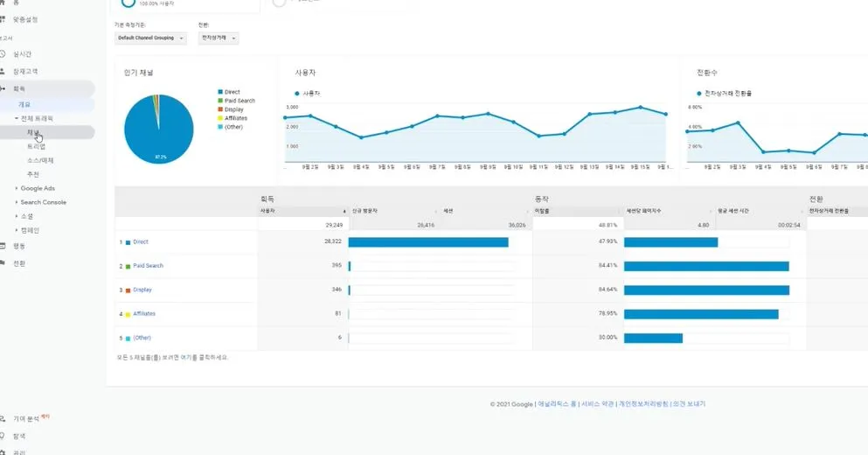Sort by the 사용자 column header
Screen dimensions: 868x455
pyautogui.click(x=302, y=211)
